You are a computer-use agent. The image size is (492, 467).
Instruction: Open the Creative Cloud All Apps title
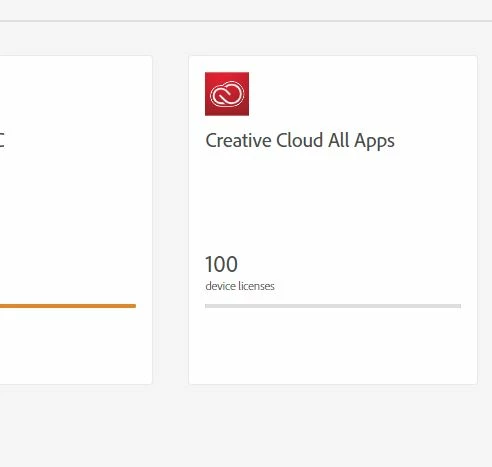coord(300,141)
